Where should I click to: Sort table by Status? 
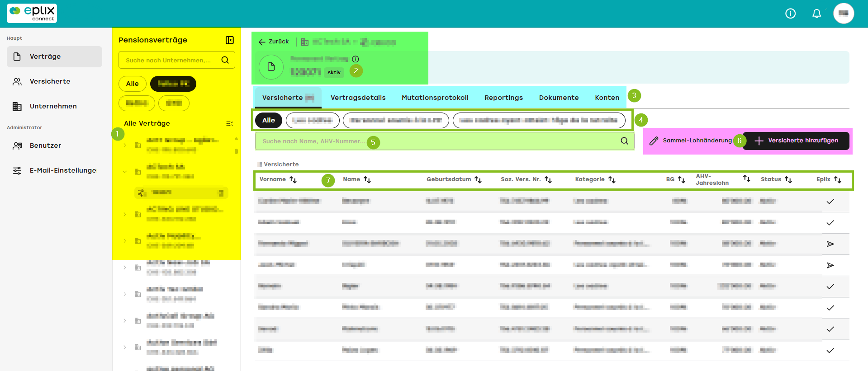pos(788,179)
